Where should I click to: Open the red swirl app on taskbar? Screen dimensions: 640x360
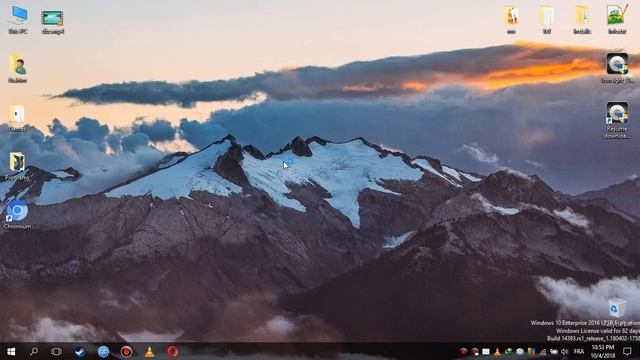point(173,351)
